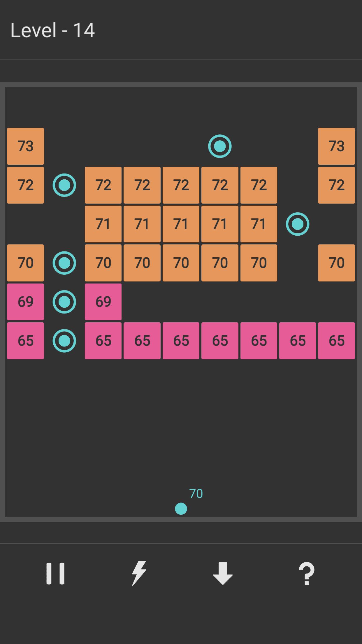Tap the leftmost pink 69 block
The width and height of the screenshot is (362, 644).
point(26,302)
